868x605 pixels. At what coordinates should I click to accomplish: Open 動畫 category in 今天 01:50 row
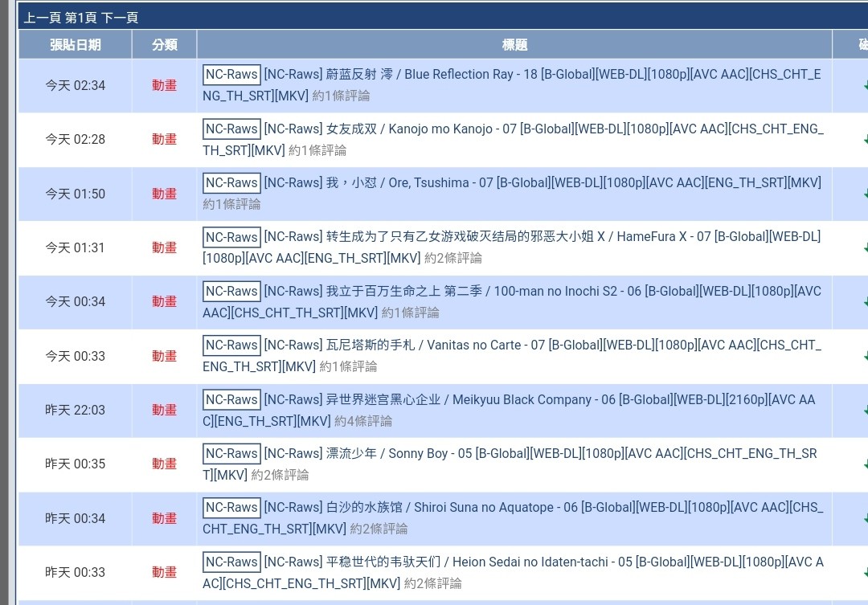coord(165,194)
